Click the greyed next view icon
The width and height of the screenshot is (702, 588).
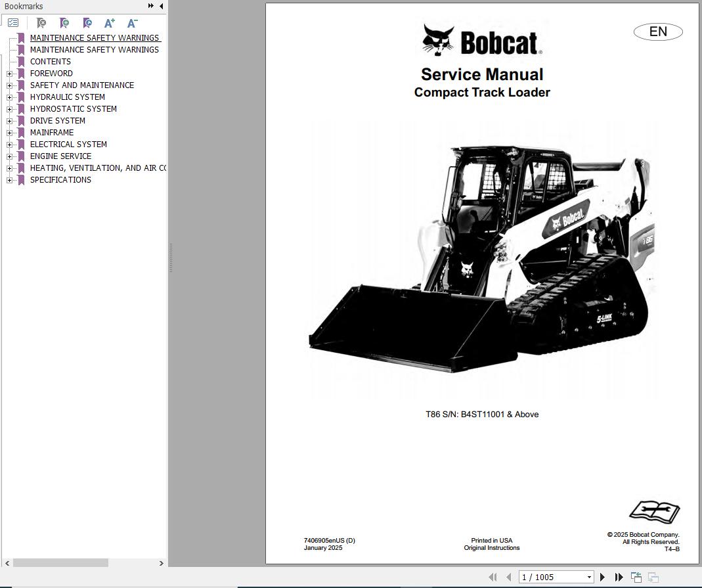pyautogui.click(x=653, y=577)
